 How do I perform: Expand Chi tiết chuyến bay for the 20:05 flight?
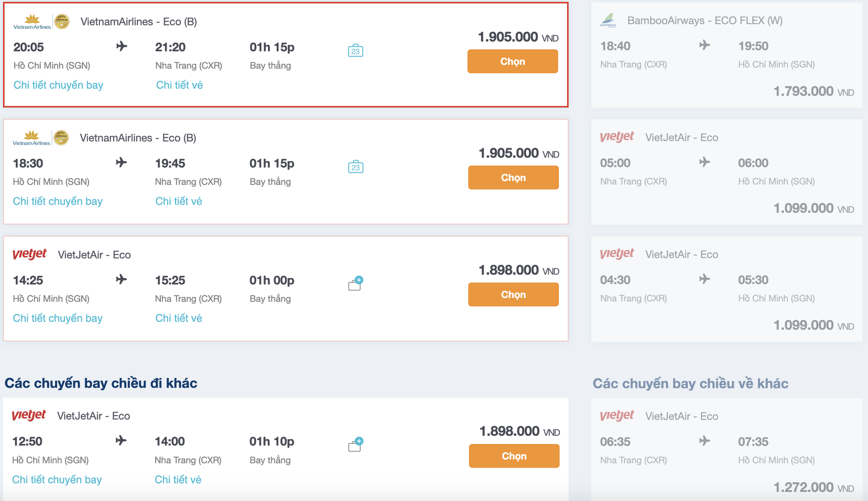(58, 85)
